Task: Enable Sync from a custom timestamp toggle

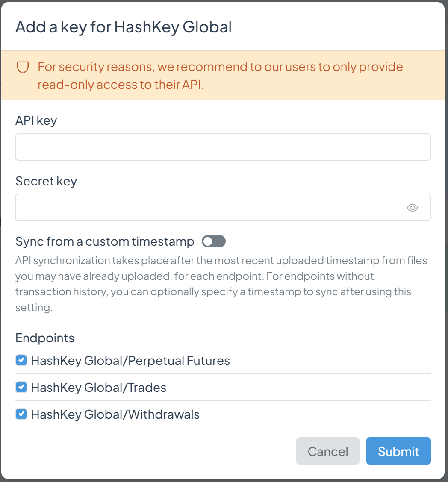Action: click(214, 241)
